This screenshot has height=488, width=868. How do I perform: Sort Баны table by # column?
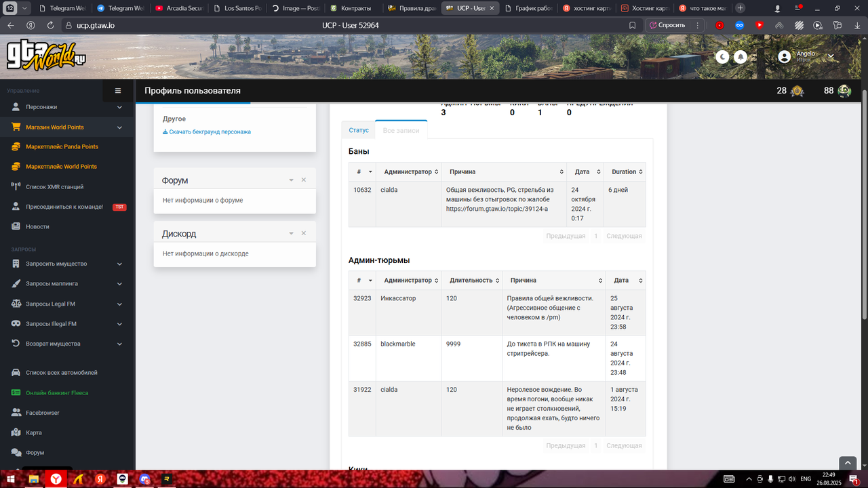click(x=362, y=171)
